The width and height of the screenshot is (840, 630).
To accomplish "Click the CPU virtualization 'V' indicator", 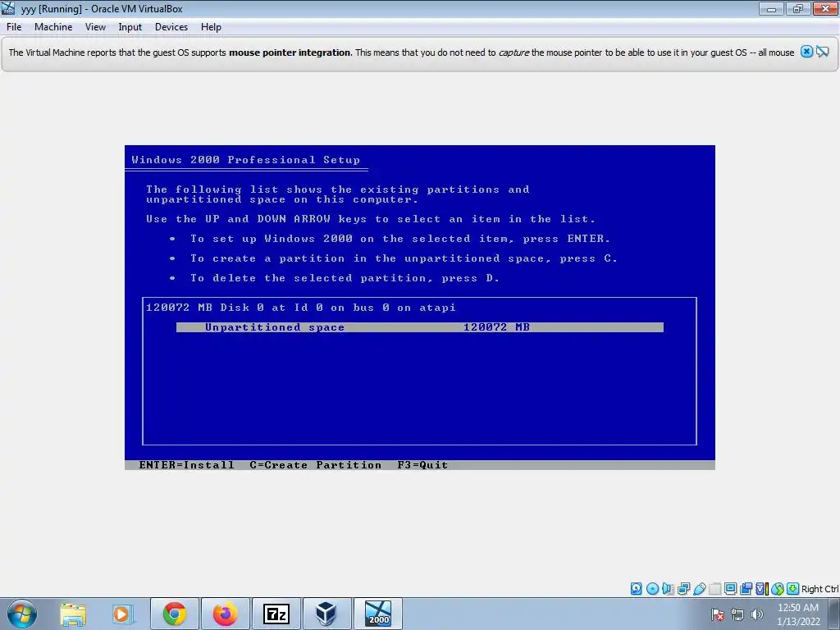I will (761, 589).
